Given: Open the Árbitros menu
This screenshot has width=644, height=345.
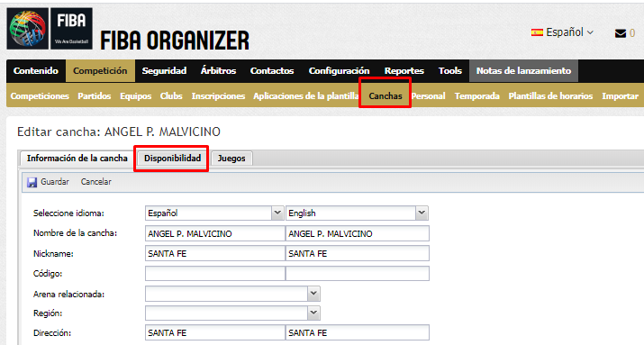Looking at the screenshot, I should coord(218,70).
